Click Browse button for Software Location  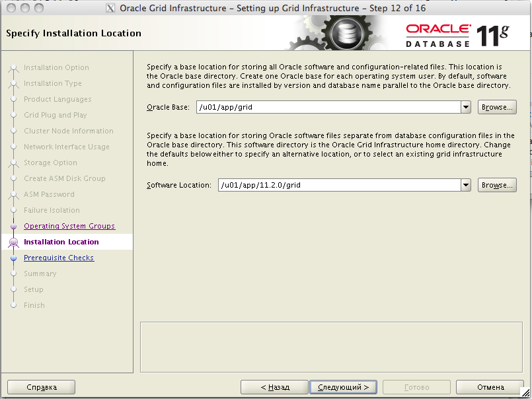coord(497,185)
